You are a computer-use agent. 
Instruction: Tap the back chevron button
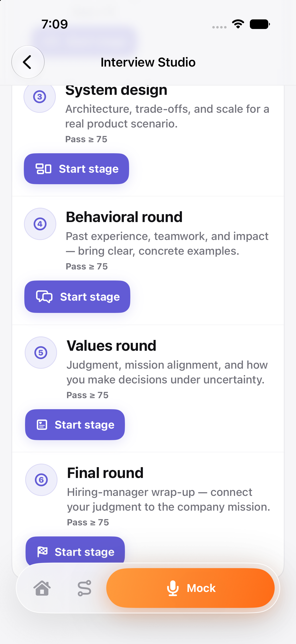click(28, 62)
